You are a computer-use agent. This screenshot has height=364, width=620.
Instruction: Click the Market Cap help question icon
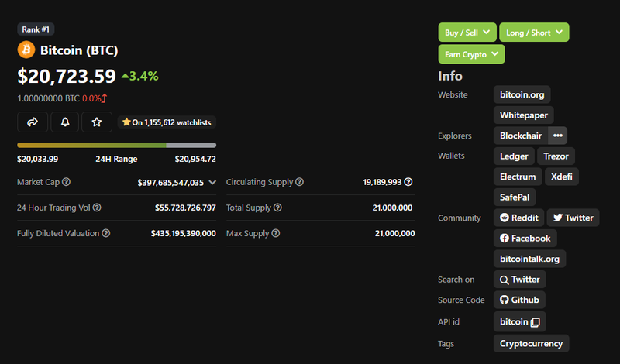point(66,183)
